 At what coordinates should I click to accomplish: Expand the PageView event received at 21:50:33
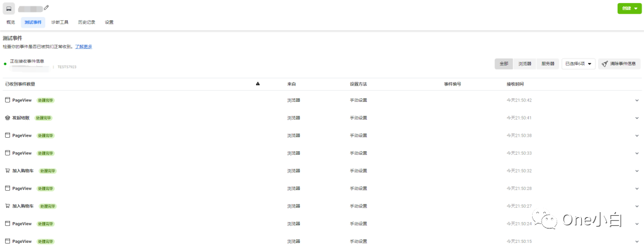(x=637, y=154)
